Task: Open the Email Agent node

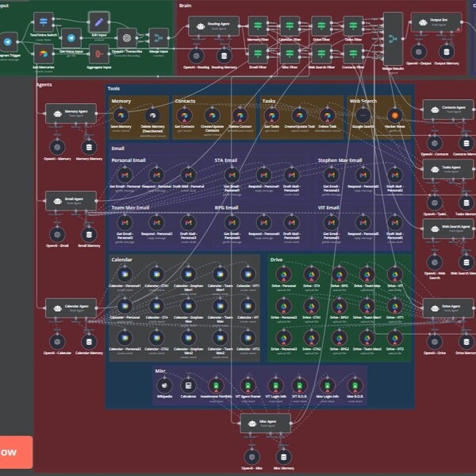Action: [x=71, y=201]
